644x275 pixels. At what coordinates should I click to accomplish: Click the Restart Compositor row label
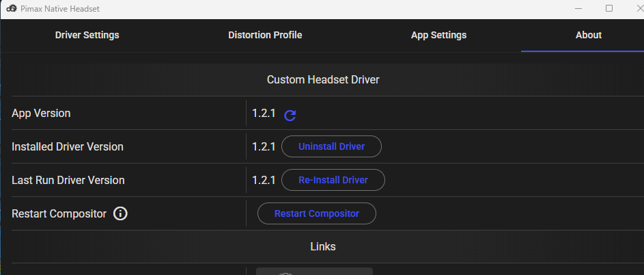click(59, 214)
